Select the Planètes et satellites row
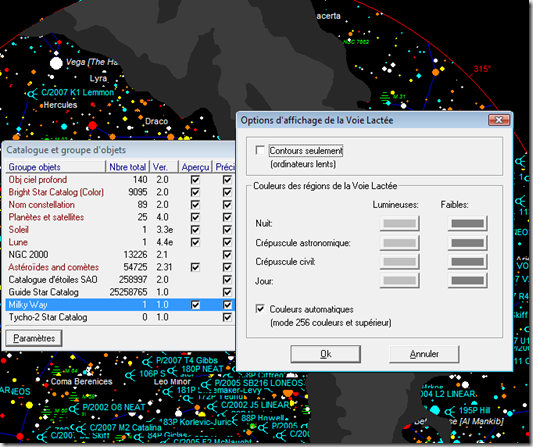Image resolution: width=533 pixels, height=447 pixels. [120, 217]
